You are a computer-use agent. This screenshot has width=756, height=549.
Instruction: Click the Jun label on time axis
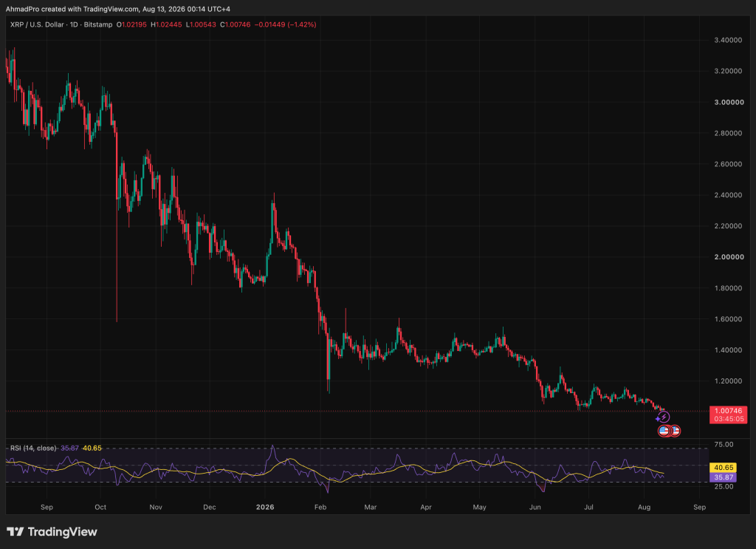[x=535, y=507]
